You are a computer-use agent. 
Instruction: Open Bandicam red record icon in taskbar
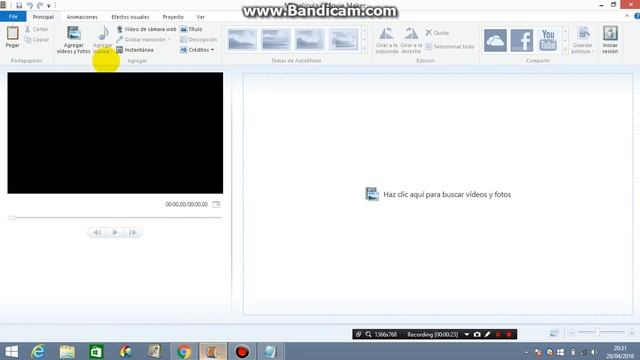242,351
